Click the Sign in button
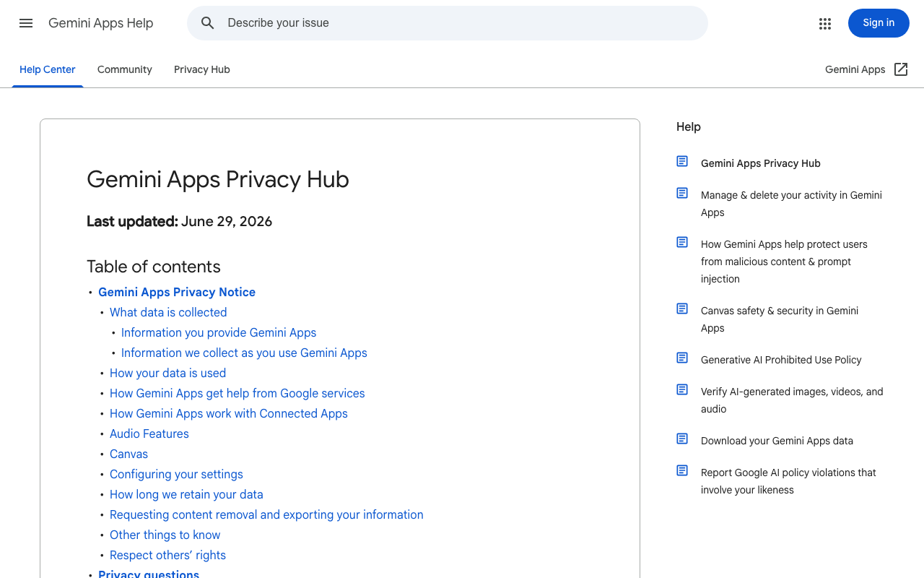The height and width of the screenshot is (578, 924). pyautogui.click(x=879, y=23)
